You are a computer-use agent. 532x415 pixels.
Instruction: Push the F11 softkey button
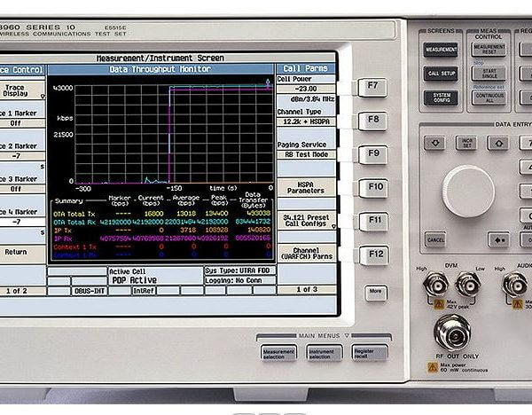coord(374,222)
